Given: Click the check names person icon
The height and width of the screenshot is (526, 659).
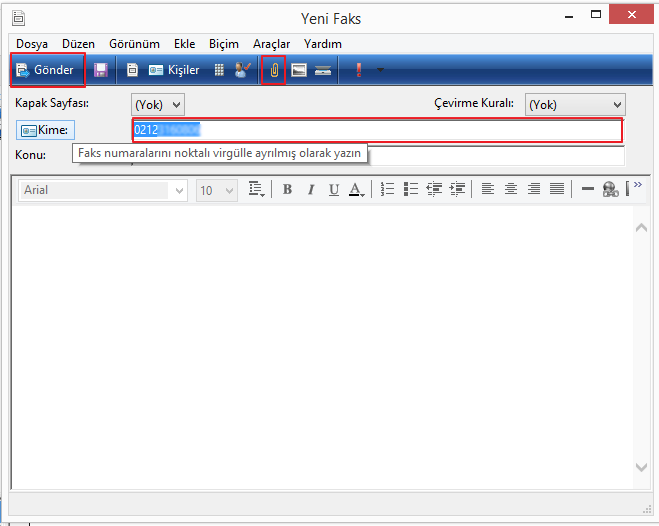Looking at the screenshot, I should tap(243, 70).
